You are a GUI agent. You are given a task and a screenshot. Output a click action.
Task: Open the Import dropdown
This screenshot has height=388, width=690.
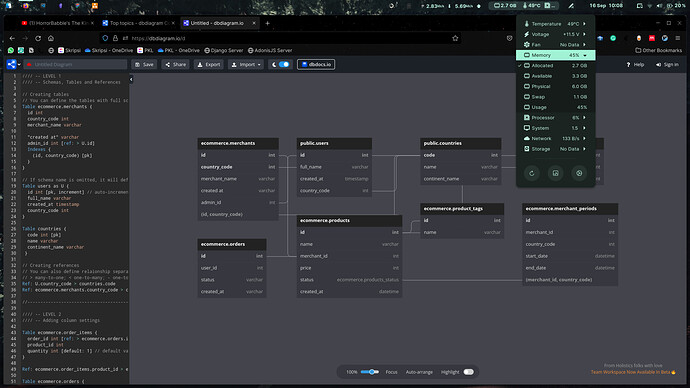click(x=246, y=64)
